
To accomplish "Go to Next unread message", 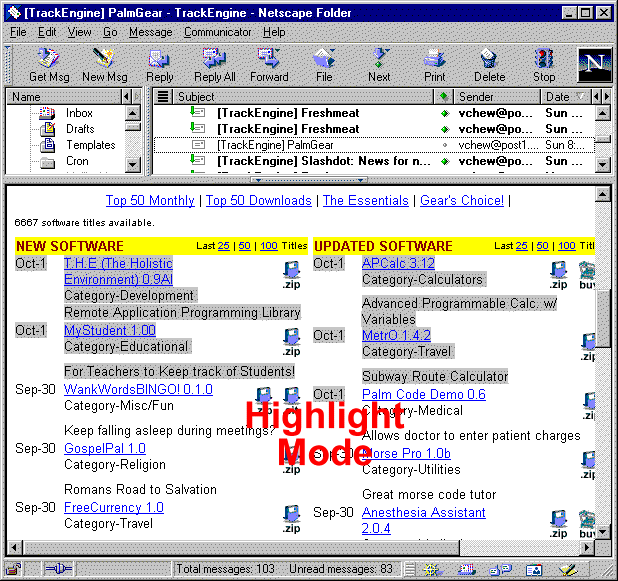I will click(379, 65).
